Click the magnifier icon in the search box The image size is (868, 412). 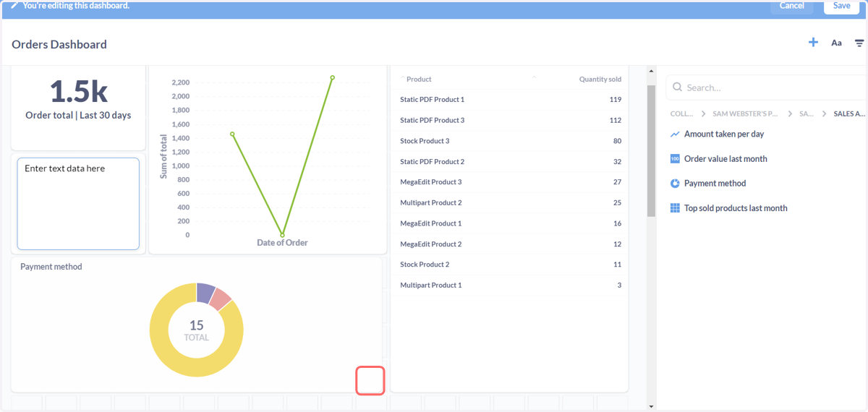point(678,87)
